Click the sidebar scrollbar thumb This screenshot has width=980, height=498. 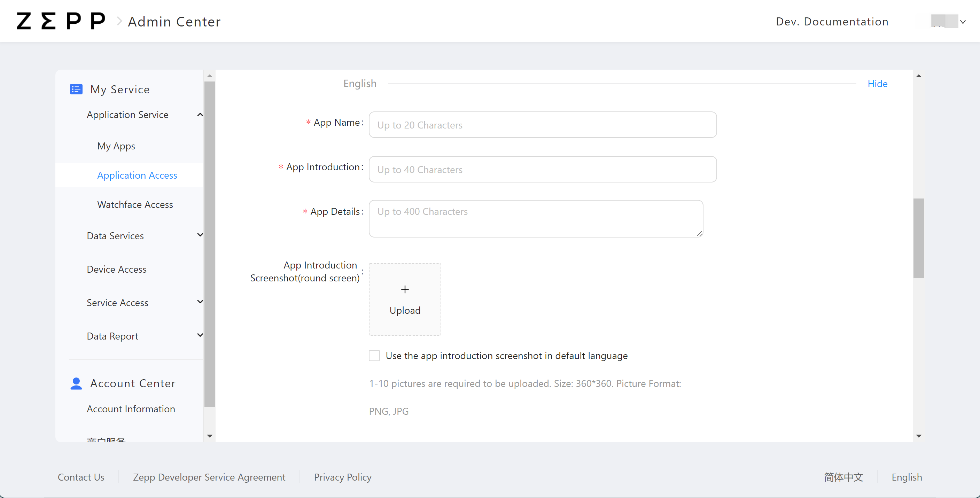point(209,244)
